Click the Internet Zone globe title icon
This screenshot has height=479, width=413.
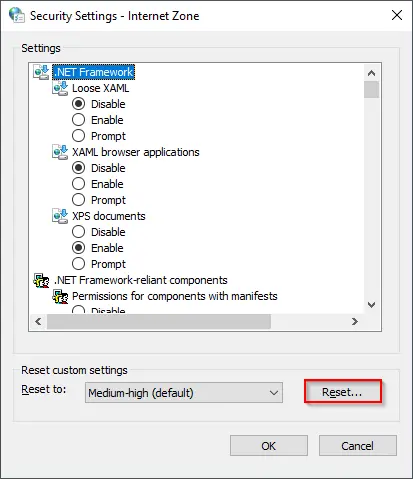pyautogui.click(x=17, y=15)
